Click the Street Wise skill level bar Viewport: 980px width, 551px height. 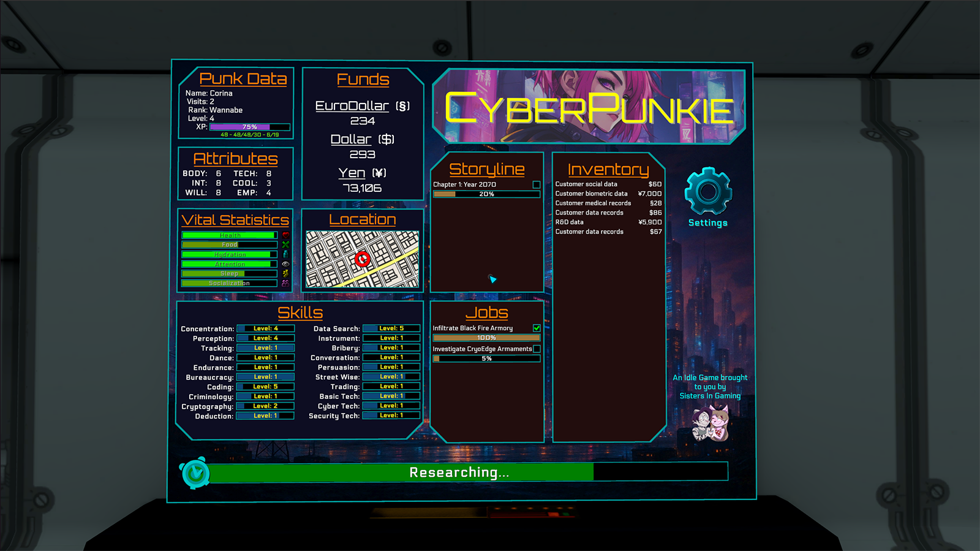point(391,377)
